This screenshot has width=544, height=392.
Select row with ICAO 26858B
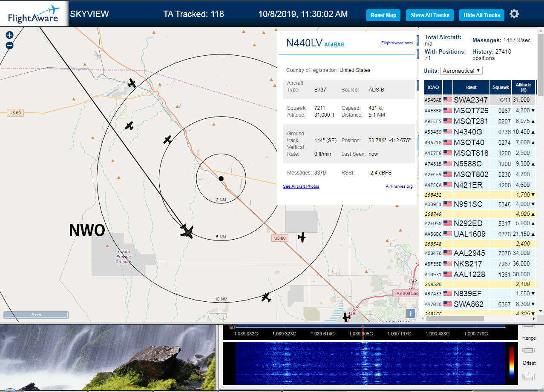point(480,284)
